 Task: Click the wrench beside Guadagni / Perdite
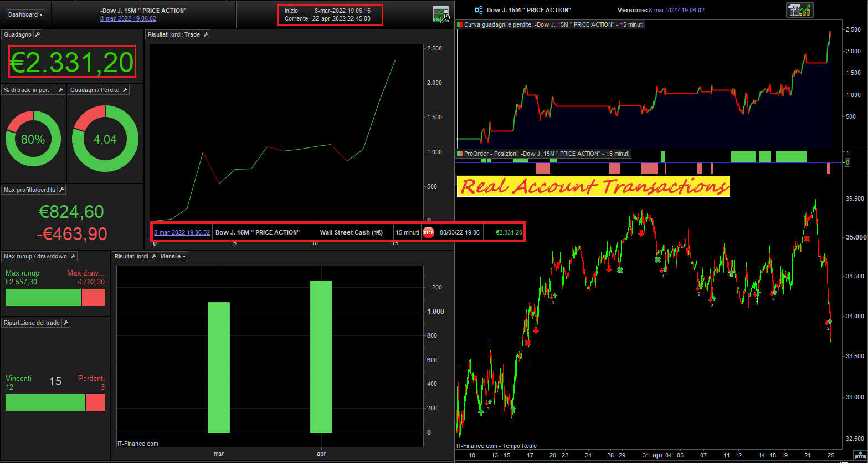pos(125,90)
